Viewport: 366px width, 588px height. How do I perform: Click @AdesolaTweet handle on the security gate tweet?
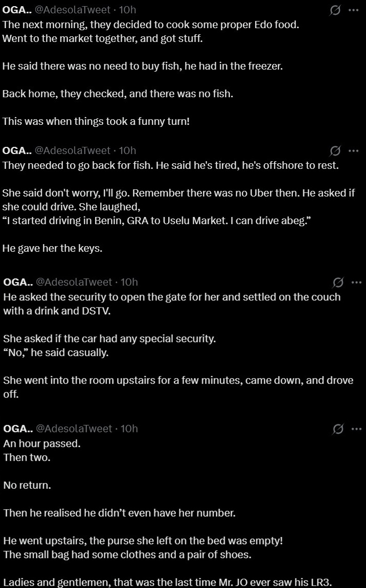(74, 282)
